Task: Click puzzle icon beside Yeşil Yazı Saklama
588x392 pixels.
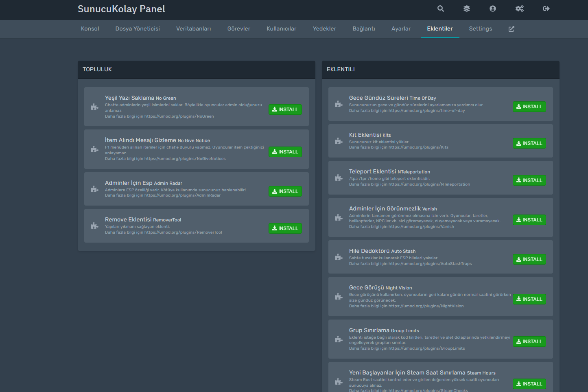Action: click(x=94, y=107)
